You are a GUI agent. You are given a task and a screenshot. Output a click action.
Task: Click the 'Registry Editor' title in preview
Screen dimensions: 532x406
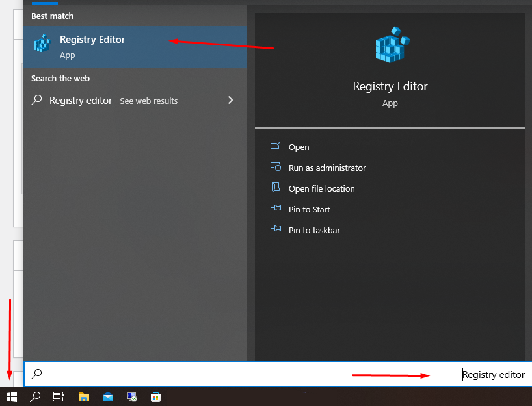click(x=390, y=86)
